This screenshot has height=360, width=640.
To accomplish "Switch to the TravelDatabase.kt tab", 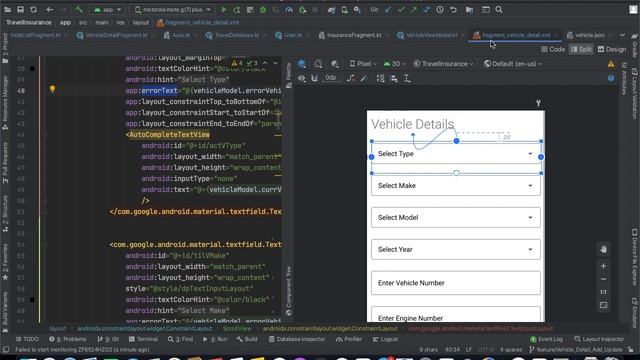I will 232,36.
